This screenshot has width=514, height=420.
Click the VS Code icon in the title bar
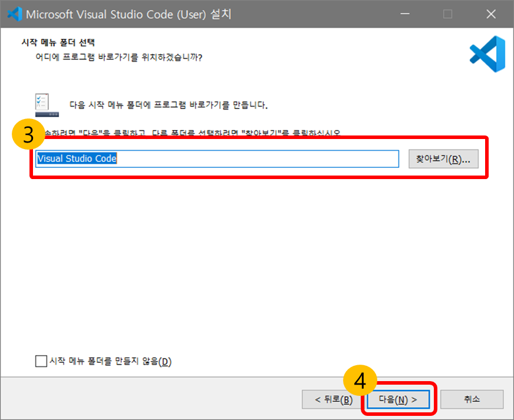coord(14,14)
